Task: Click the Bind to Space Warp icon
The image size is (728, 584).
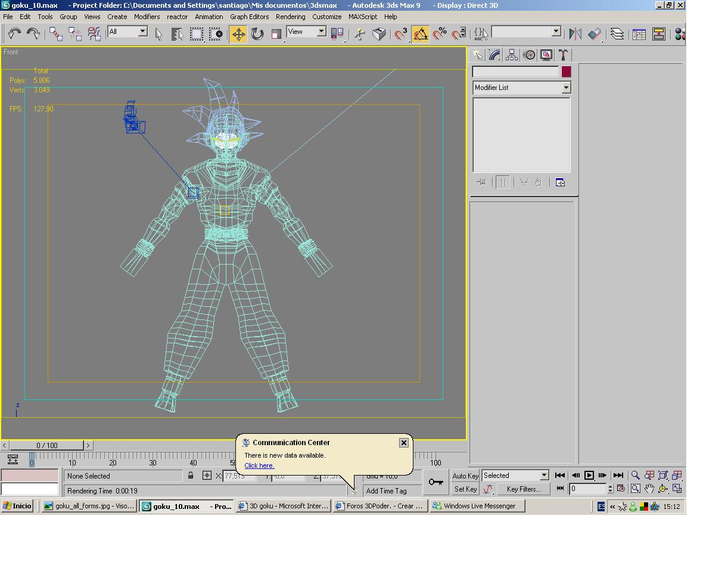Action: [x=94, y=34]
